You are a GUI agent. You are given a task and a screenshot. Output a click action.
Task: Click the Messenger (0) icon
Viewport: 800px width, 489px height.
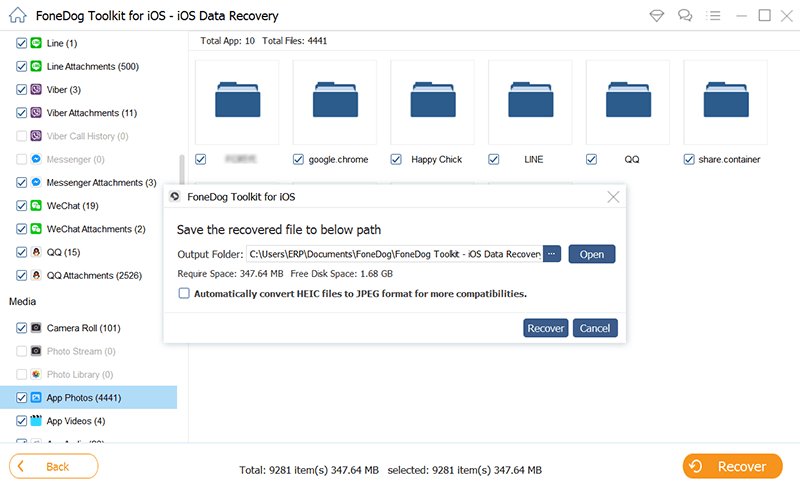[x=36, y=159]
